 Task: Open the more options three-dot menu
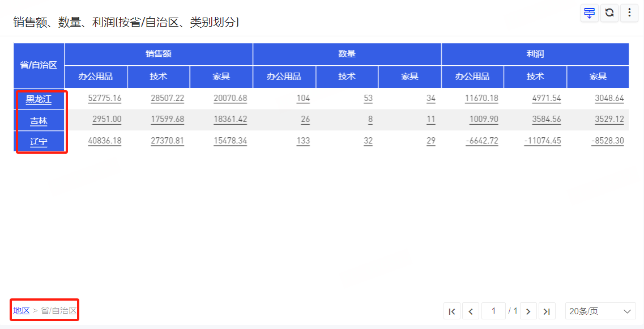pos(629,13)
